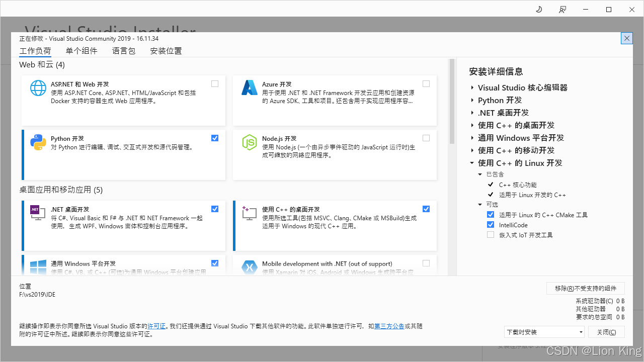Click the C++ desktop development monitor icon
This screenshot has width=644, height=362.
250,213
